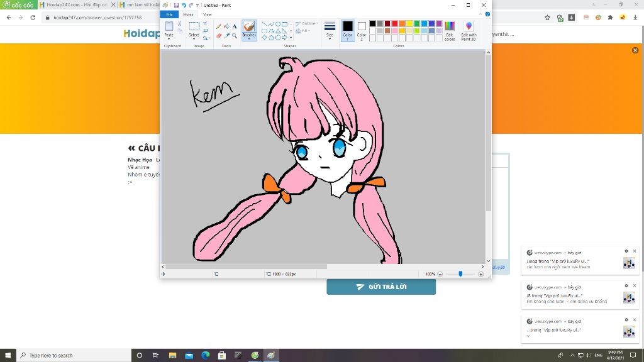Open Edit colors dialog
The height and width of the screenshot is (362, 644).
pyautogui.click(x=449, y=31)
